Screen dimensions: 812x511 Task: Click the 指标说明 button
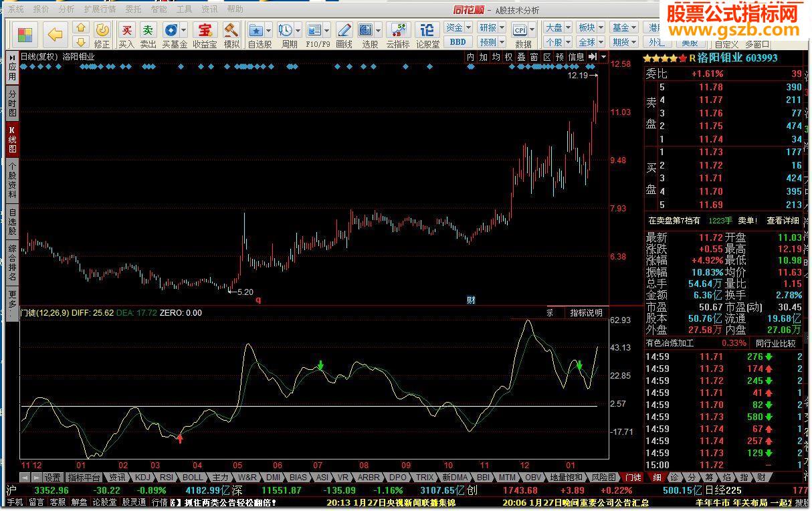pyautogui.click(x=586, y=312)
